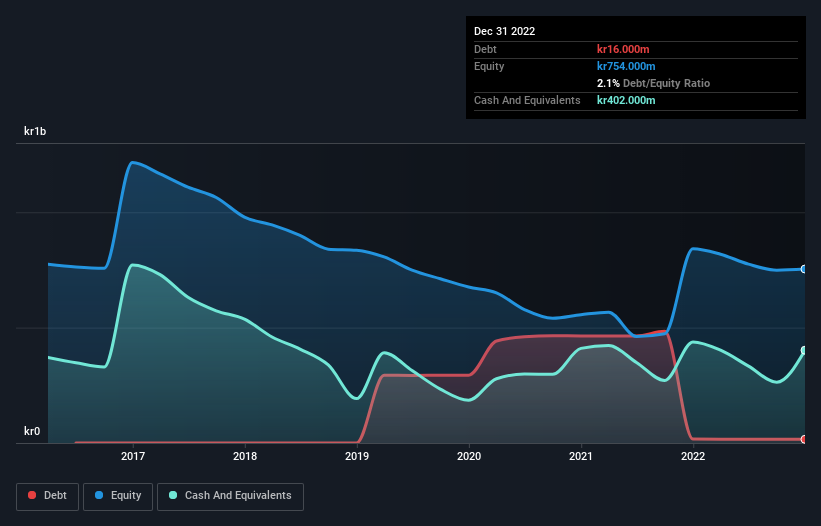The height and width of the screenshot is (526, 821).
Task: Click the kr402.000m cash value
Action: coord(626,100)
